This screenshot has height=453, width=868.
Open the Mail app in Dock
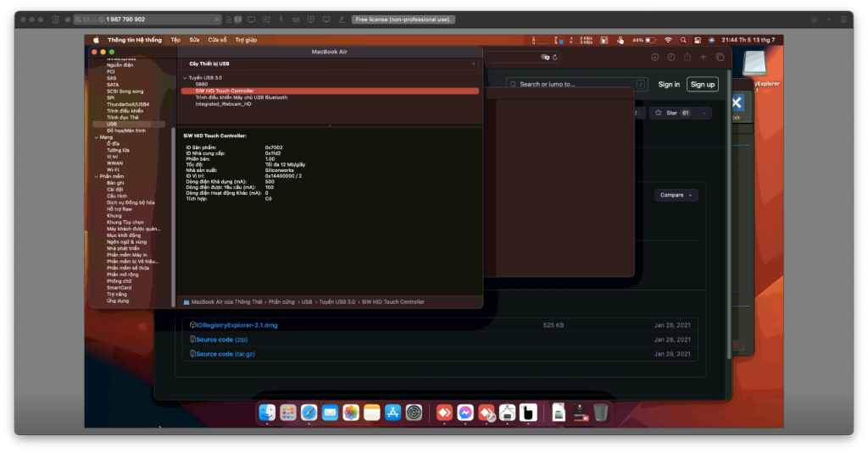coord(330,412)
